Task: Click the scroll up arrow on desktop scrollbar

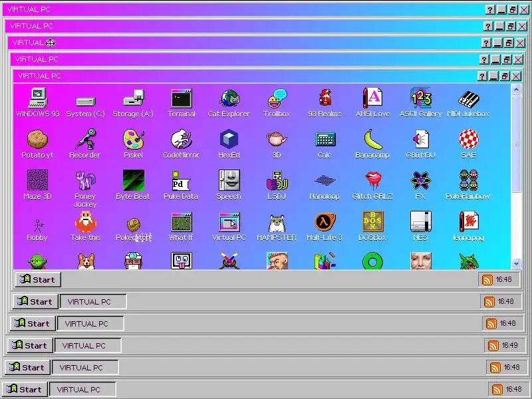Action: tap(517, 90)
